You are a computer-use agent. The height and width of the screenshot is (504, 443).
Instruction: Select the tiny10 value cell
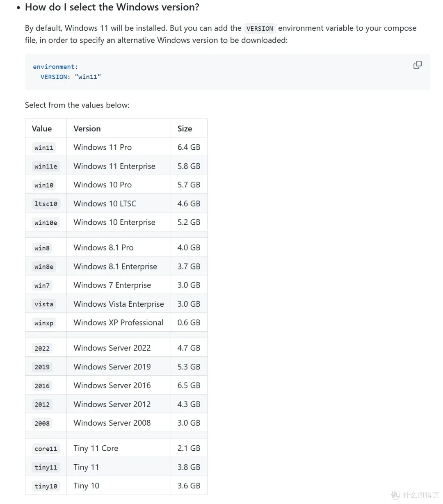coord(46,486)
